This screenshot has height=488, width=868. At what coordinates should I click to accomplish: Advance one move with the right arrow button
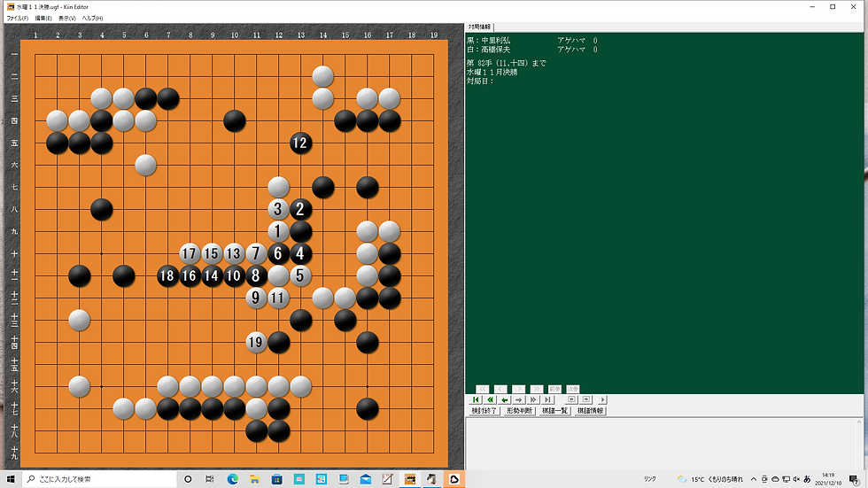click(x=519, y=399)
